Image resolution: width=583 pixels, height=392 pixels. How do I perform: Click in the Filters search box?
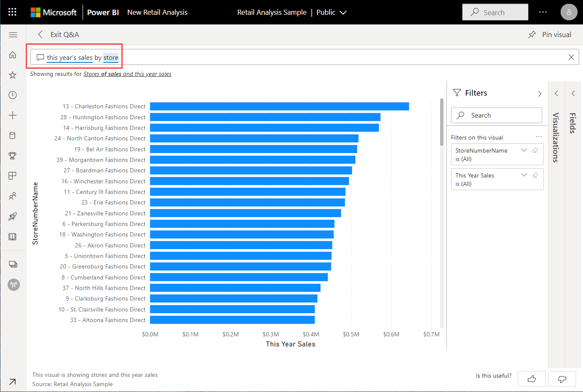pos(497,115)
